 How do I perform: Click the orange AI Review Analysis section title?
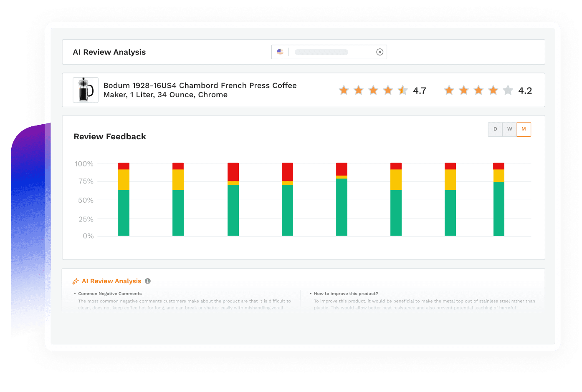tap(111, 281)
